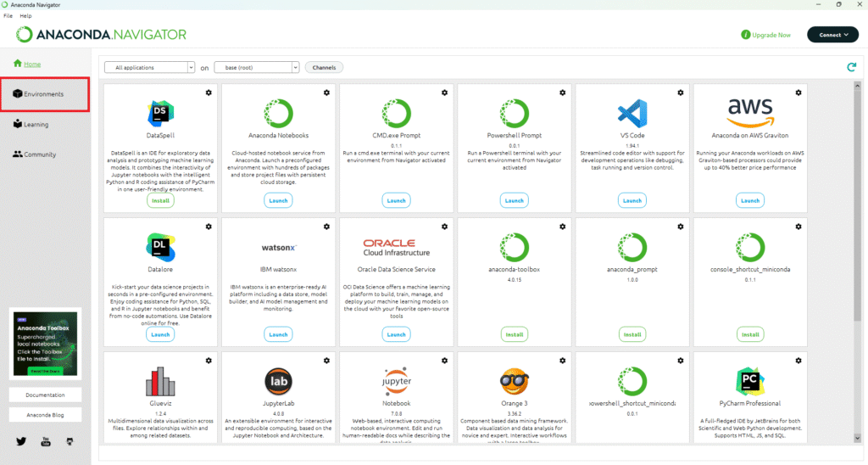Launch IBM watsonx

278,335
